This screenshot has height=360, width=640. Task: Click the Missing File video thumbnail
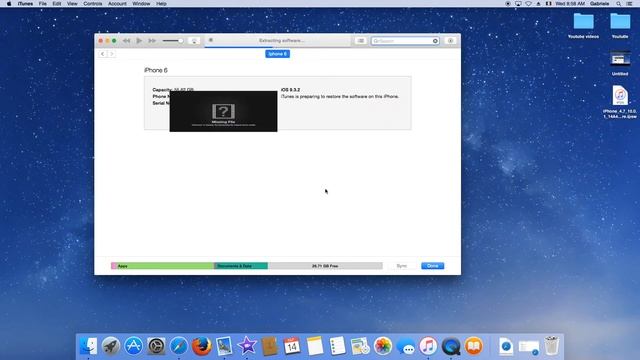[223, 111]
